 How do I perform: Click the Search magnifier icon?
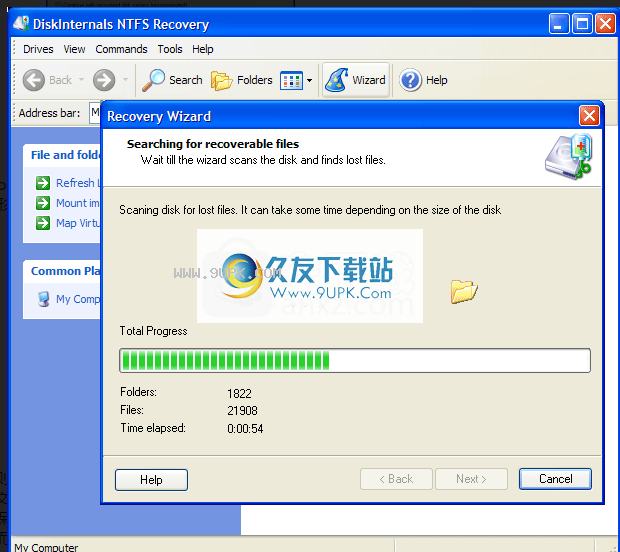tap(153, 80)
